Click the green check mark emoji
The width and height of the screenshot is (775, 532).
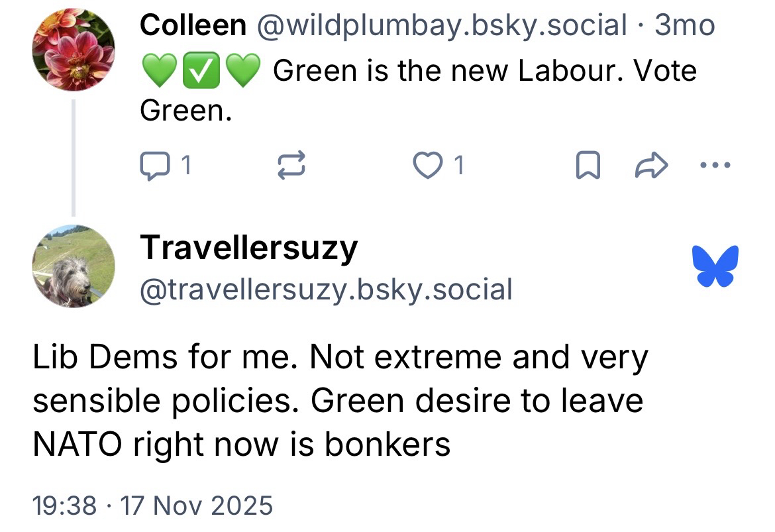tap(201, 71)
